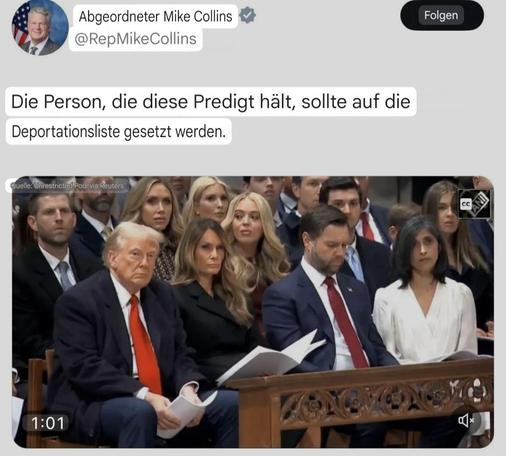This screenshot has height=456, width=506.
Task: Select the line "Deportationsliste gesetzt werden."
Action: tap(118, 132)
